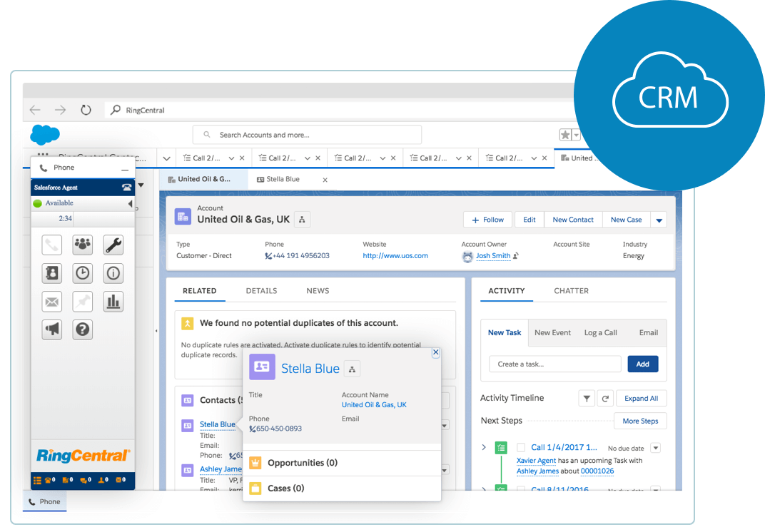The width and height of the screenshot is (765, 532).
Task: Expand the Call 1/4/2017 activity entry
Action: click(x=485, y=447)
